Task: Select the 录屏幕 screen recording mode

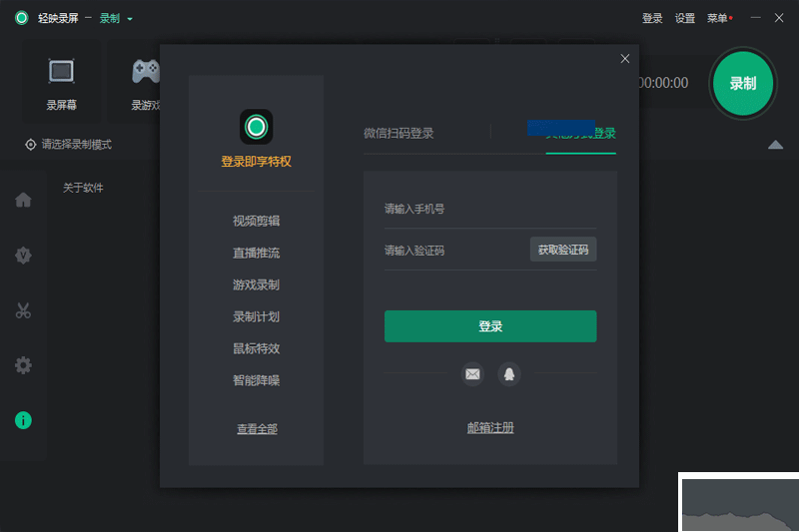Action: tap(61, 83)
